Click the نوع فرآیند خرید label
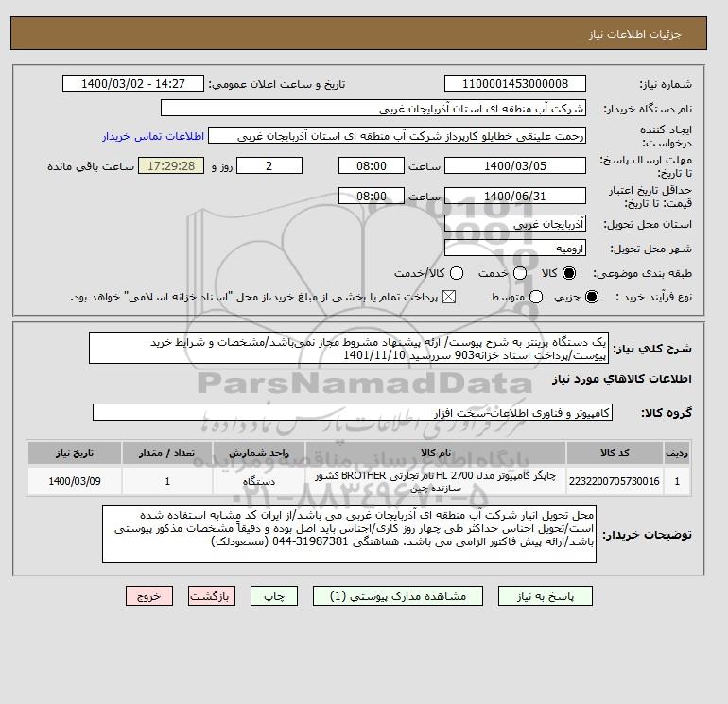 pos(653,297)
